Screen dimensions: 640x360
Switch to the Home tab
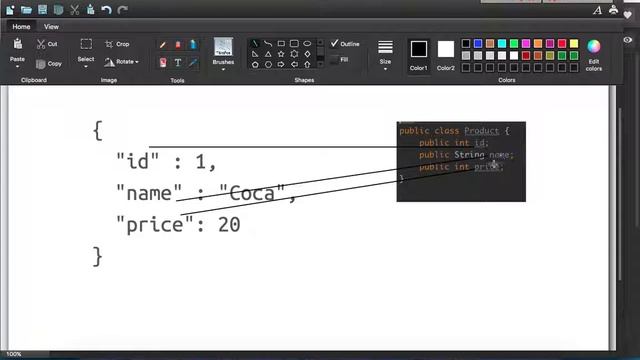point(21,27)
